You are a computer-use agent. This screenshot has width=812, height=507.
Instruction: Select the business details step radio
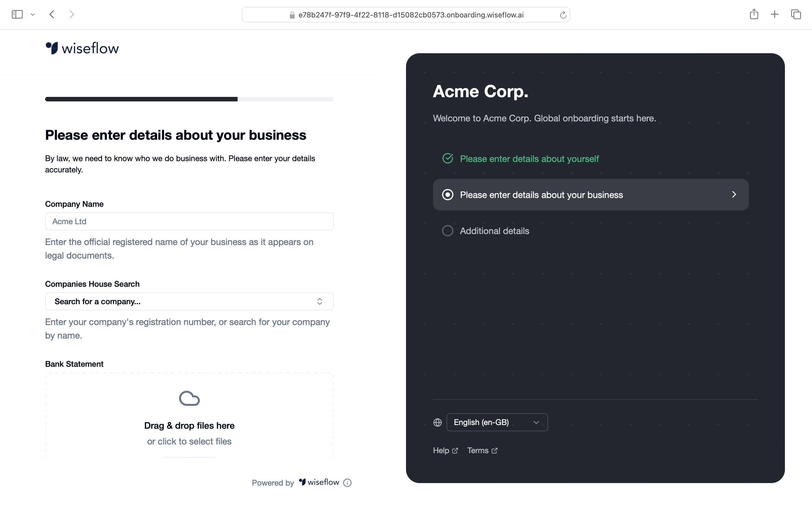click(x=448, y=194)
